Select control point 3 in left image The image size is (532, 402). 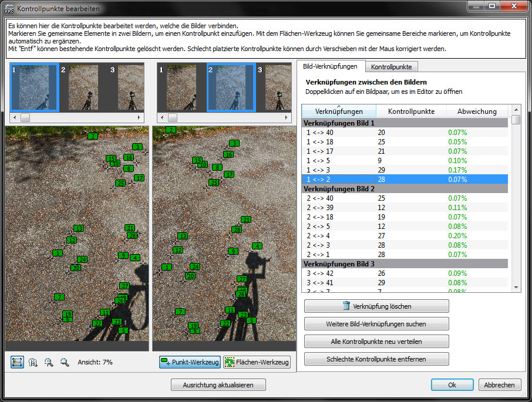click(137, 147)
